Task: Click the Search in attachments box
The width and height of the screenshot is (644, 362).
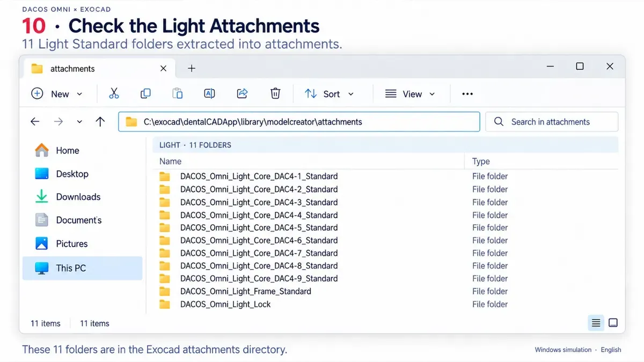Action: click(552, 122)
